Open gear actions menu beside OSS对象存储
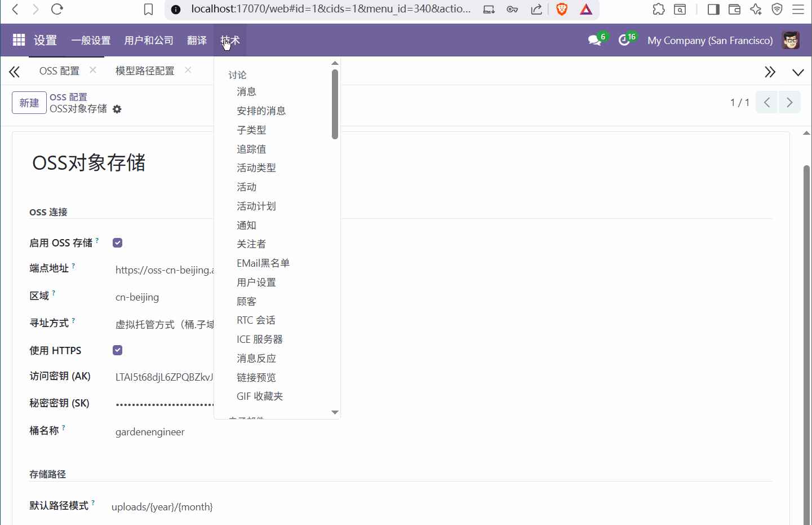 point(117,109)
